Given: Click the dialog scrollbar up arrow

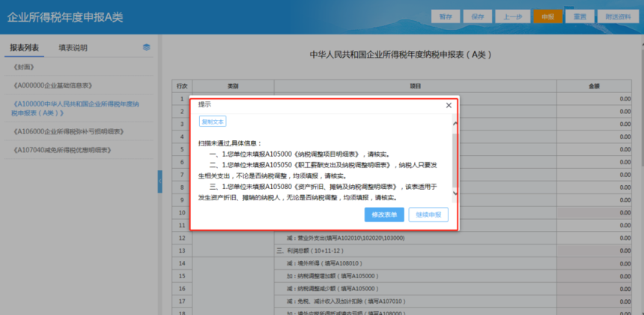Looking at the screenshot, I should (455, 124).
